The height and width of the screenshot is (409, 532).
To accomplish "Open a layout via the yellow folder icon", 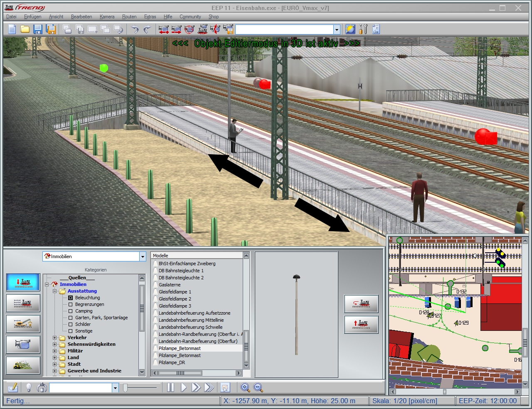I will click(25, 29).
